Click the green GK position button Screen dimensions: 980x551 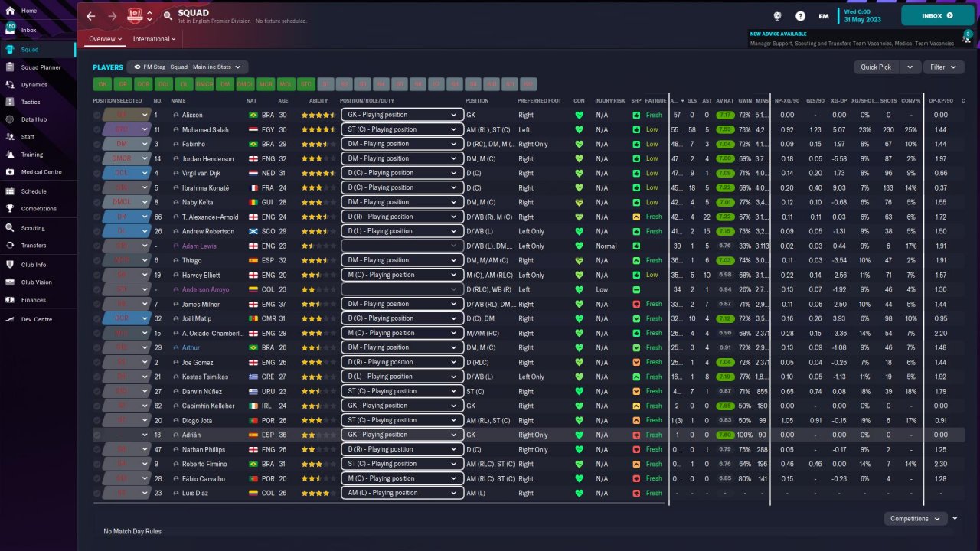pos(102,84)
